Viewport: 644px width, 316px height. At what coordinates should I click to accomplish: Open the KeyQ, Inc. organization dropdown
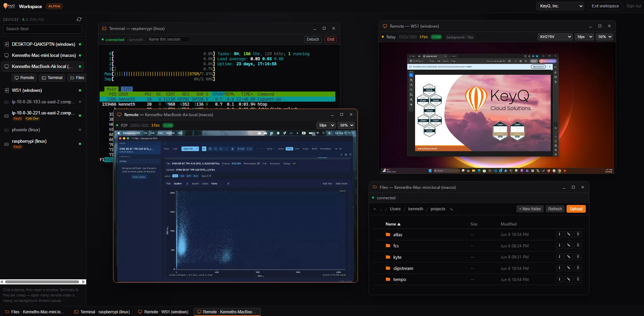(x=560, y=6)
